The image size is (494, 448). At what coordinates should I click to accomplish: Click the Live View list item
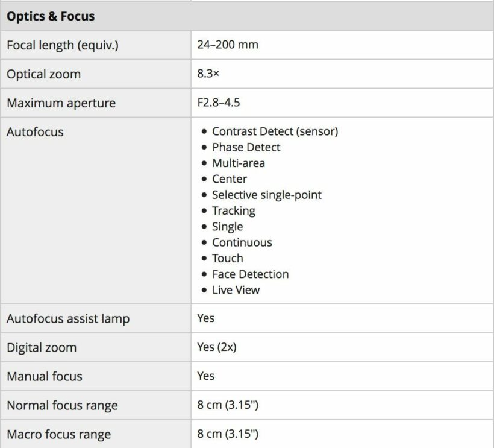point(236,289)
